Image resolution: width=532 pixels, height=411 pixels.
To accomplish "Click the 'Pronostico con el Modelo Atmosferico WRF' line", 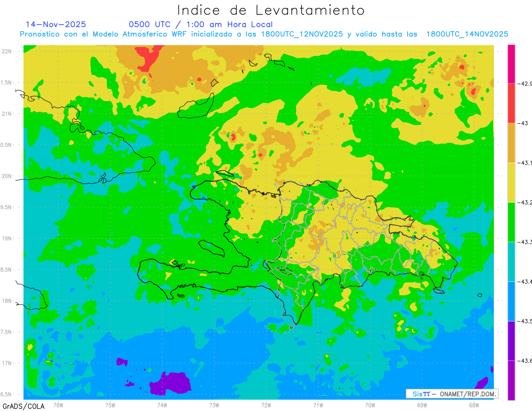I will (x=264, y=34).
